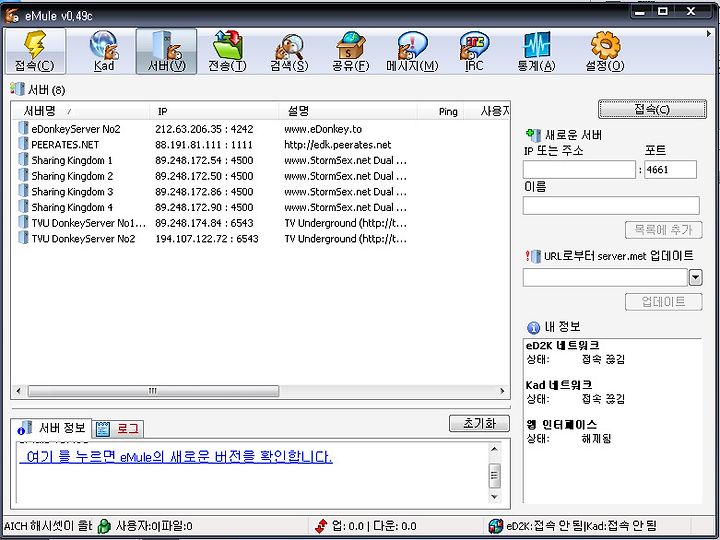Click description http://edk.peerates.net
720x540 pixels.
(338, 145)
